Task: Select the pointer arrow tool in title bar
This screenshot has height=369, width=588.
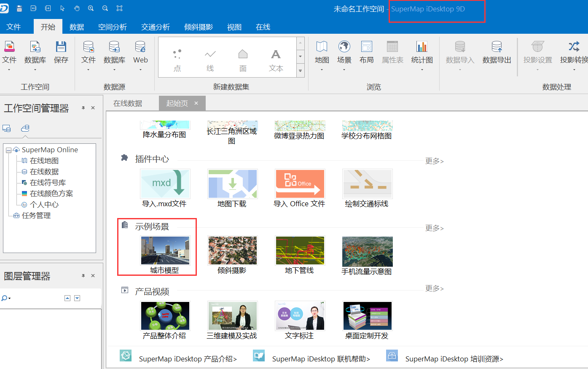Action: coord(62,8)
